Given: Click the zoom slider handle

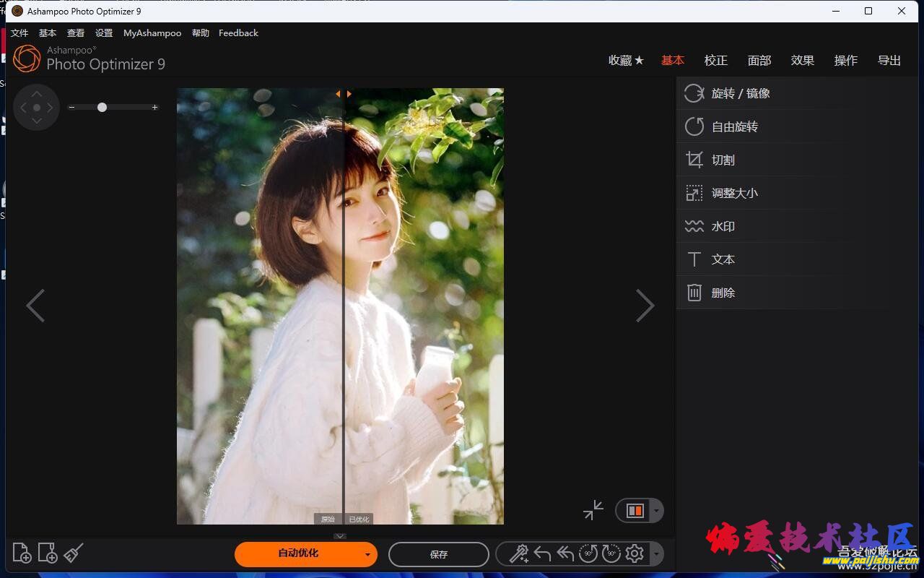Looking at the screenshot, I should 102,107.
